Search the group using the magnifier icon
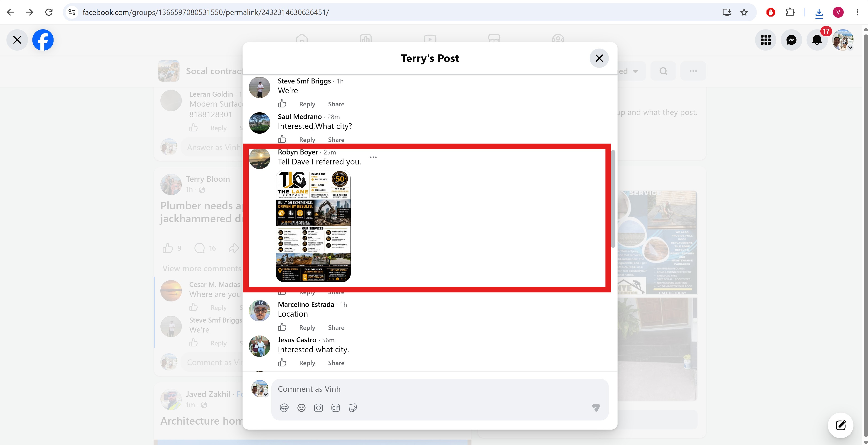 point(663,71)
